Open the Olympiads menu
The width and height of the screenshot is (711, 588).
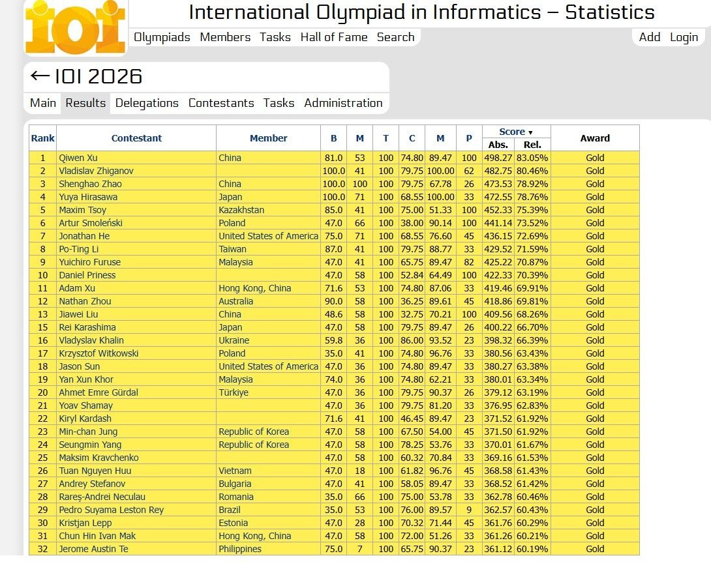pyautogui.click(x=162, y=37)
